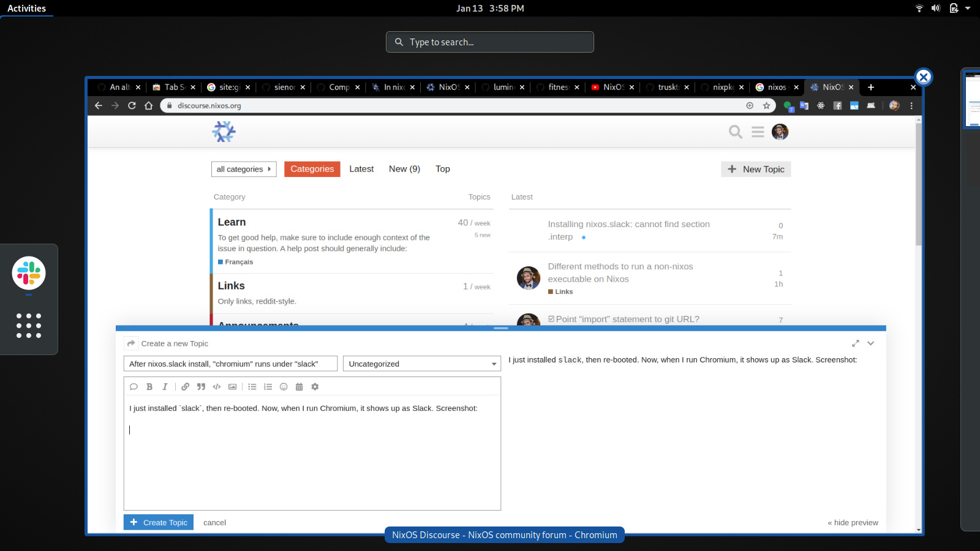Show all applications grid
980x551 pixels.
pyautogui.click(x=29, y=326)
